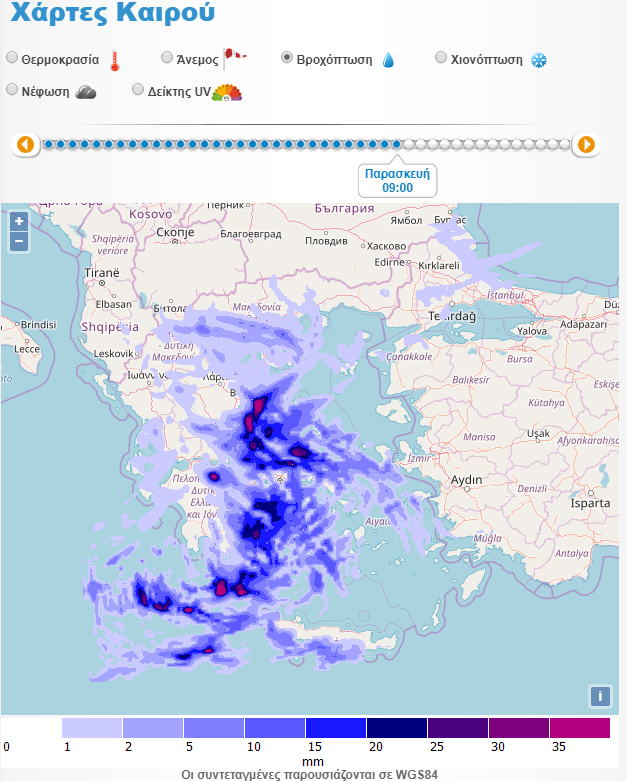Image resolution: width=627 pixels, height=781 pixels.
Task: Jump to first dot on the time slider
Action: point(48,145)
